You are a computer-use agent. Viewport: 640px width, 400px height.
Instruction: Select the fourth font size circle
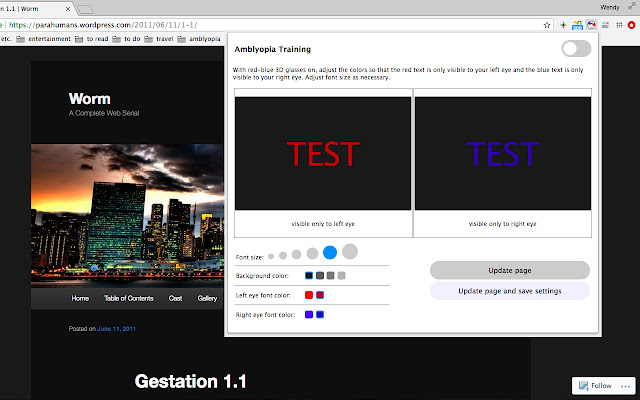click(312, 253)
